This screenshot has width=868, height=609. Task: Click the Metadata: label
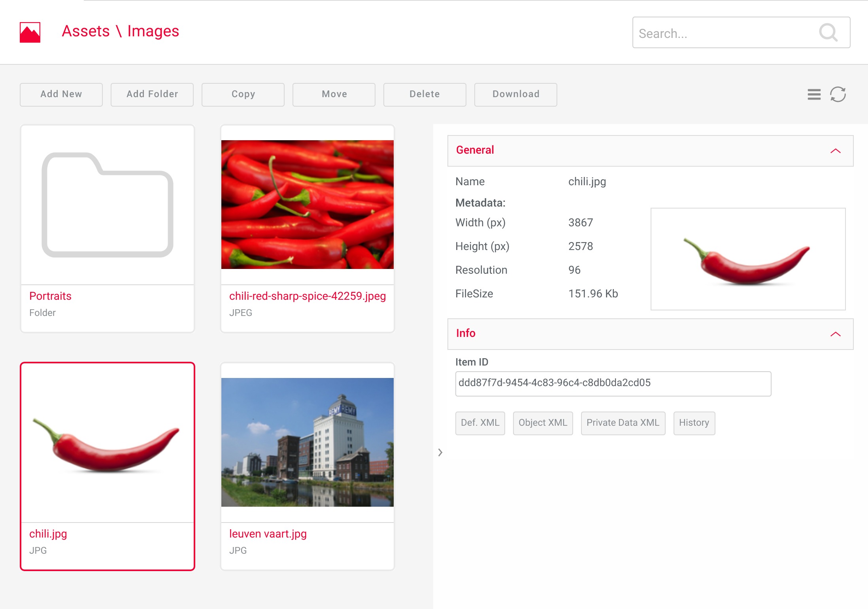tap(481, 203)
